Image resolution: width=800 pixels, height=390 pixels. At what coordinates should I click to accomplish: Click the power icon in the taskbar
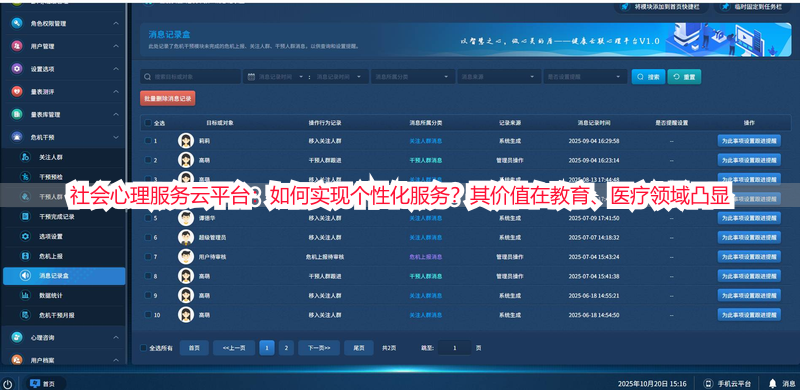click(x=8, y=383)
